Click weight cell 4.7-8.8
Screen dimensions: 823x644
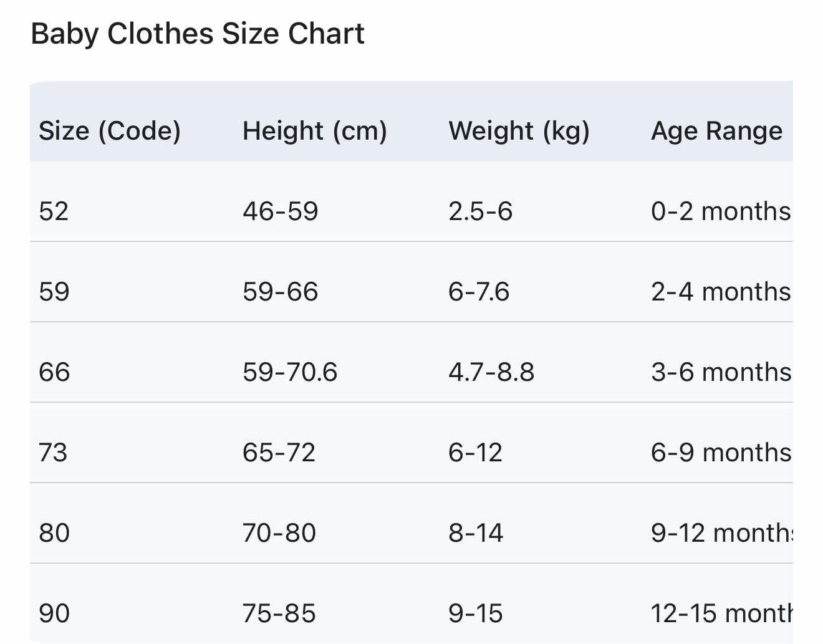491,372
